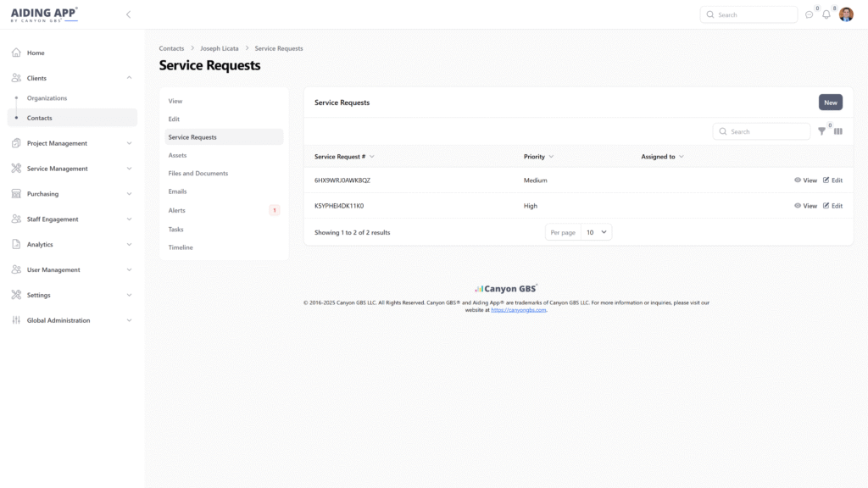This screenshot has height=488, width=868.
Task: Toggle table columns icon
Action: click(838, 131)
